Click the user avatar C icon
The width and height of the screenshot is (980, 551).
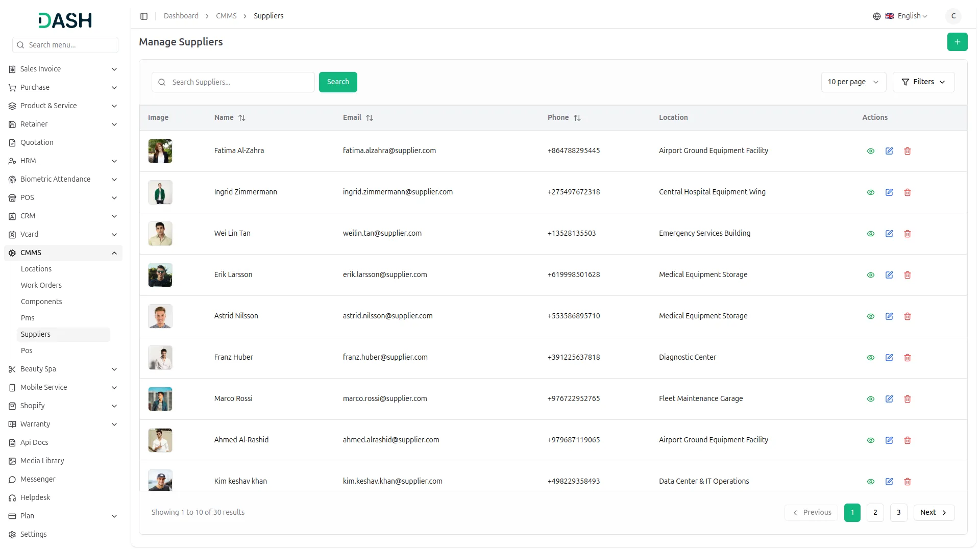pyautogui.click(x=953, y=16)
